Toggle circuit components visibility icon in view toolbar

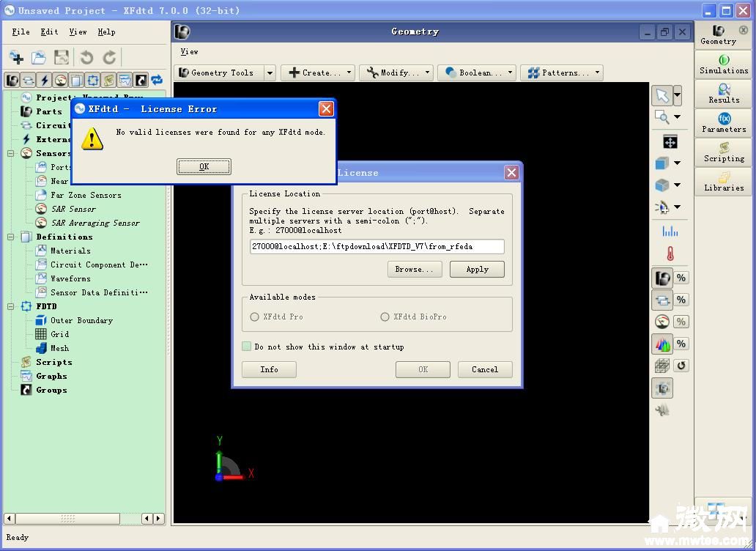point(662,300)
